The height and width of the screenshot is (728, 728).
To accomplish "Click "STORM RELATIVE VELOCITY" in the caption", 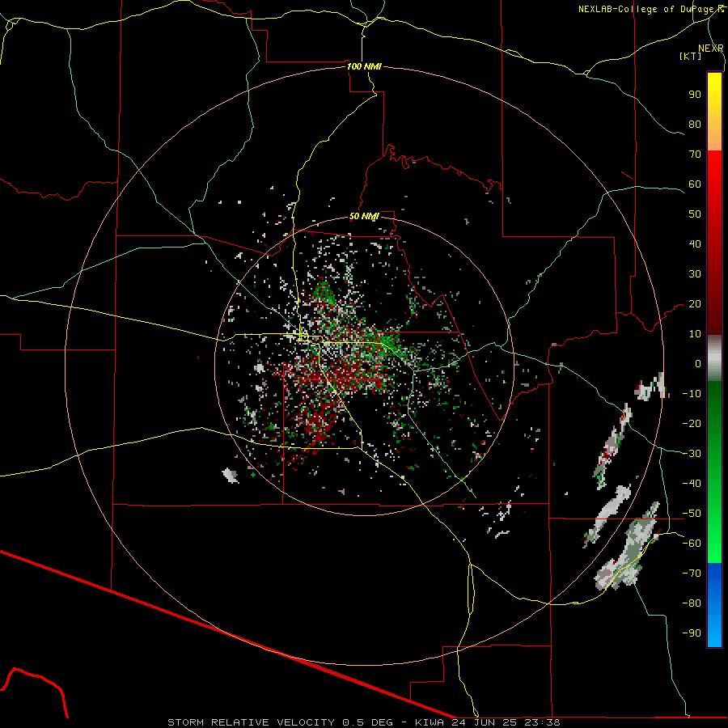I will (251, 722).
